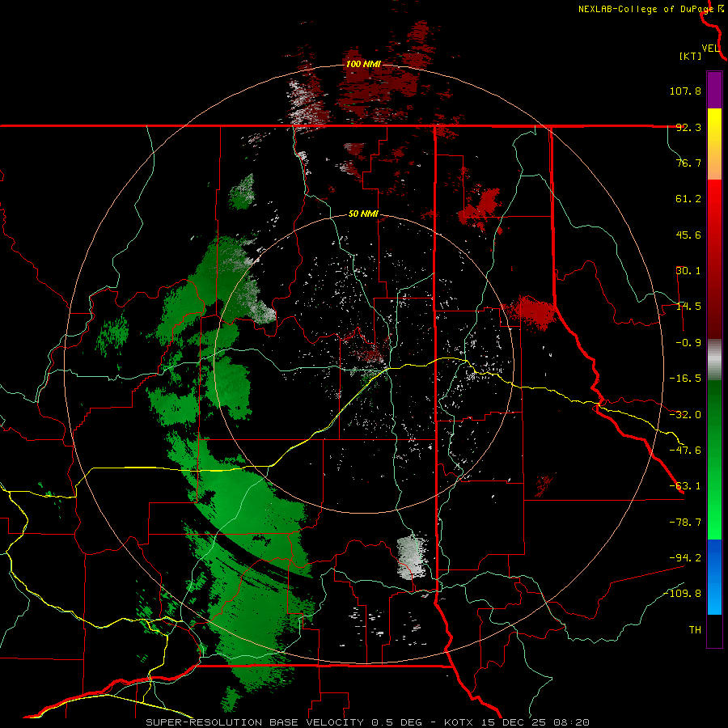Image resolution: width=728 pixels, height=728 pixels.
Task: Pick the yellow-orange segment of the velocity scale
Action: click(x=714, y=144)
